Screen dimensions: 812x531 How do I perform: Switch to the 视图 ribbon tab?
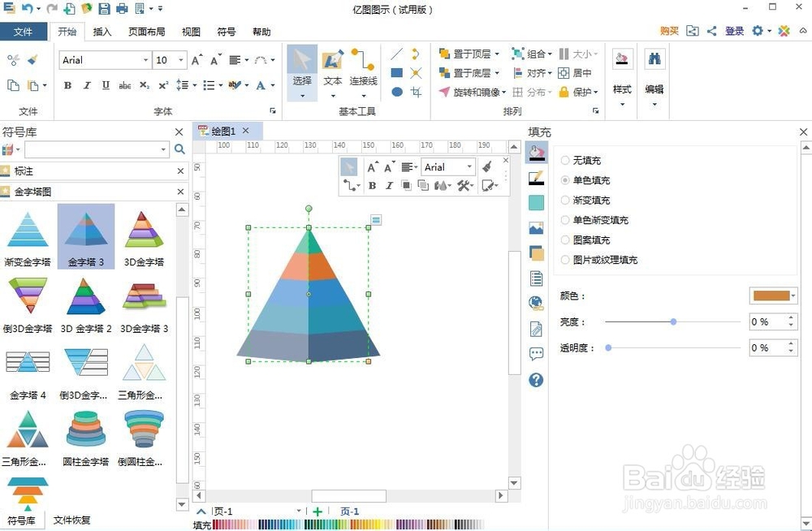click(x=190, y=32)
